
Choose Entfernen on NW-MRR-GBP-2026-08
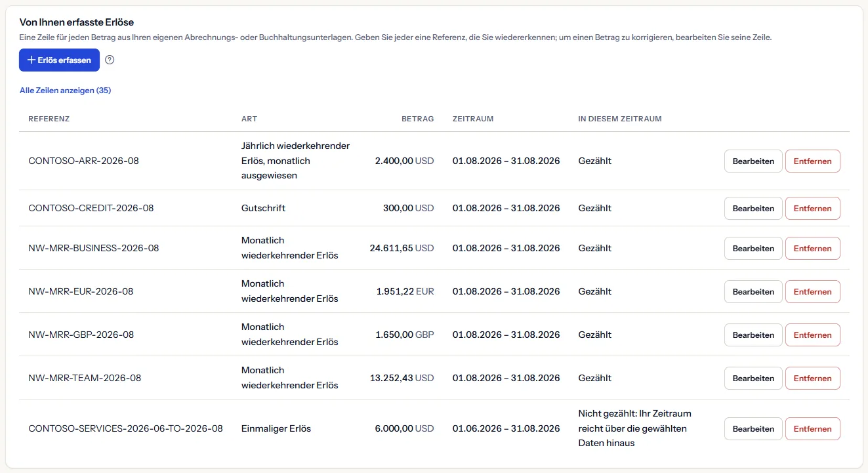[x=812, y=335]
